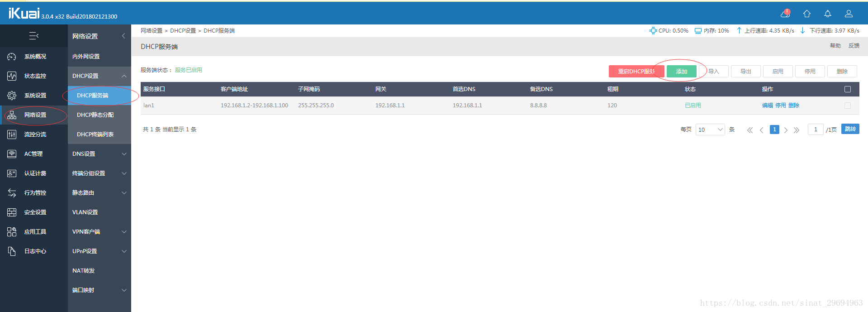Click the 安全设置 firewall icon
Screen dimensions: 868x312
[12, 212]
